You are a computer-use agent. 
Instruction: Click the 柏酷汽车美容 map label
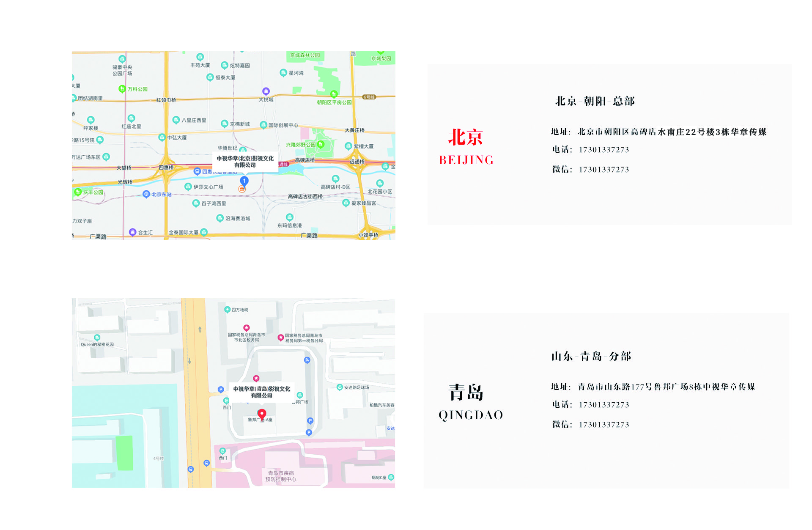(x=382, y=405)
